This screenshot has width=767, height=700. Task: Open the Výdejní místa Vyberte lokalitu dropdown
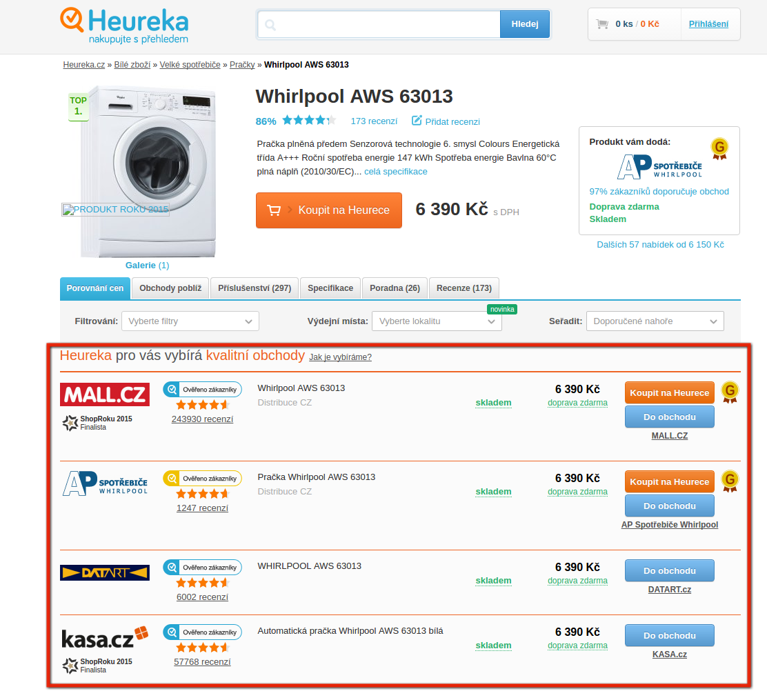pyautogui.click(x=437, y=321)
